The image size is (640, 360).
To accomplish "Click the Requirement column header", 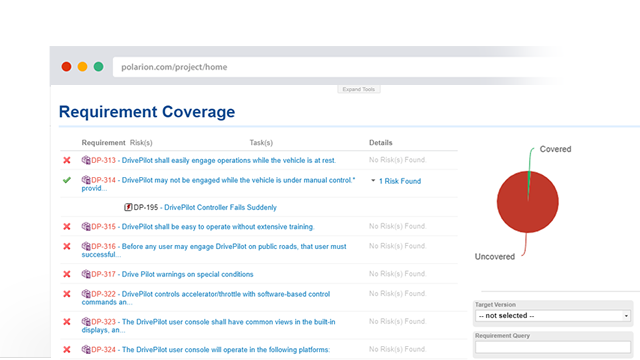I will [x=103, y=142].
